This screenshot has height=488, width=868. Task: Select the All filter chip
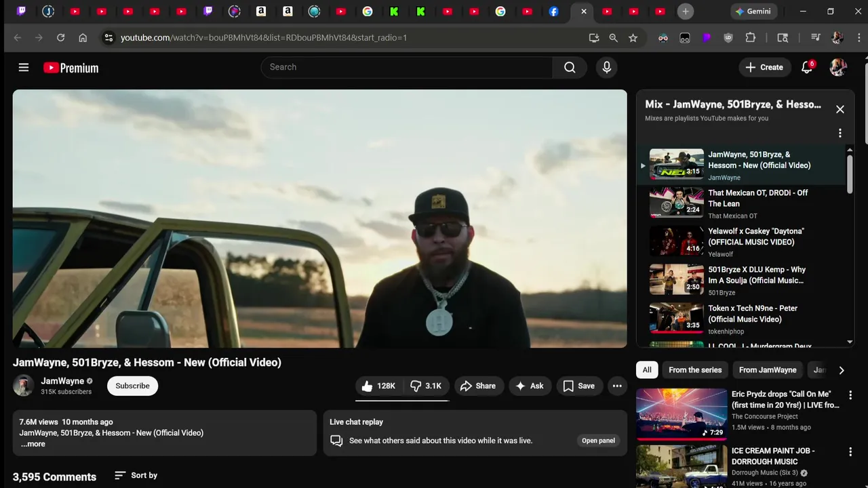point(647,370)
